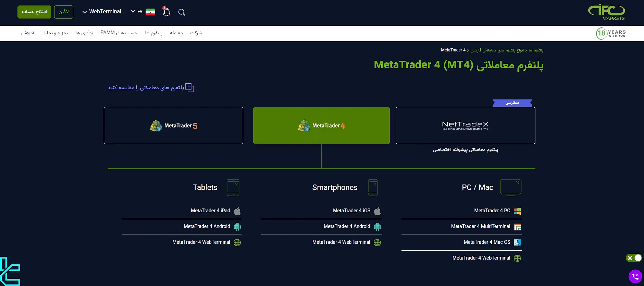The height and width of the screenshot is (286, 644).
Task: Click the PC / Mac heading text
Action: pos(478,188)
